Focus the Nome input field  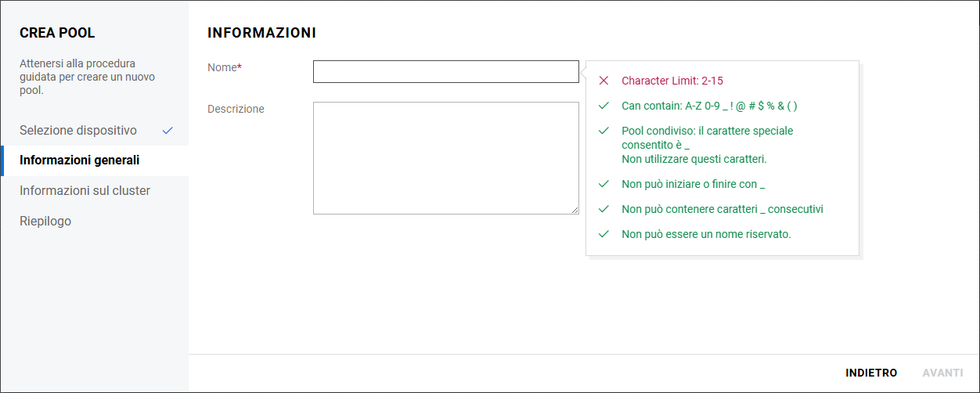pyautogui.click(x=445, y=72)
